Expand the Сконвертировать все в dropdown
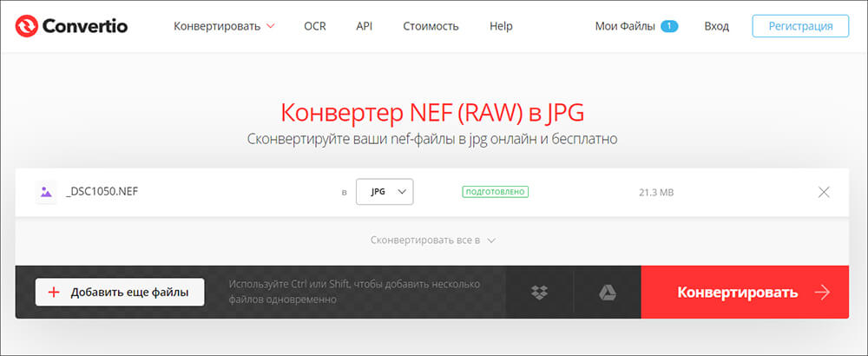This screenshot has width=868, height=356. coord(432,241)
